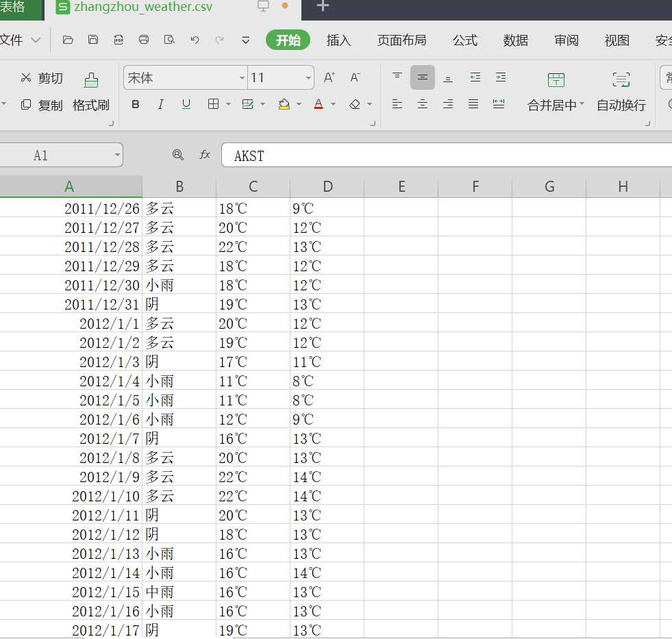Toggle vertical middle alignment
Viewport: 672px width, 639px height.
click(423, 77)
